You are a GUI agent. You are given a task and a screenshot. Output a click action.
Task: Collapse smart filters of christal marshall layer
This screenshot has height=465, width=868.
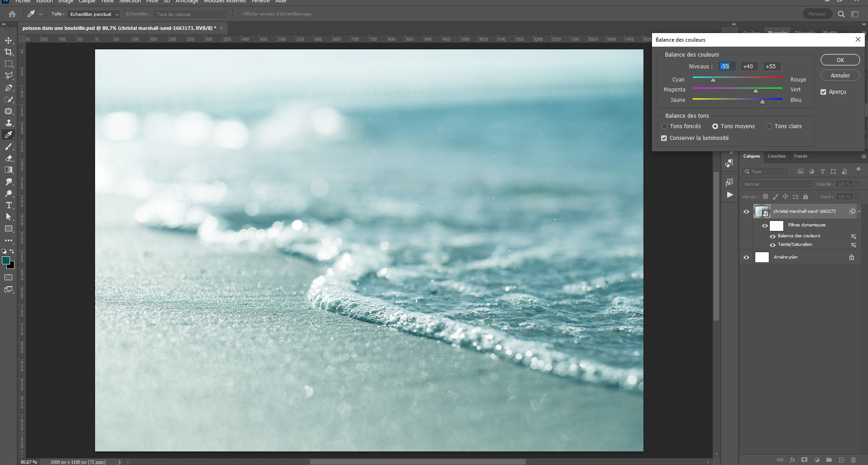click(859, 211)
